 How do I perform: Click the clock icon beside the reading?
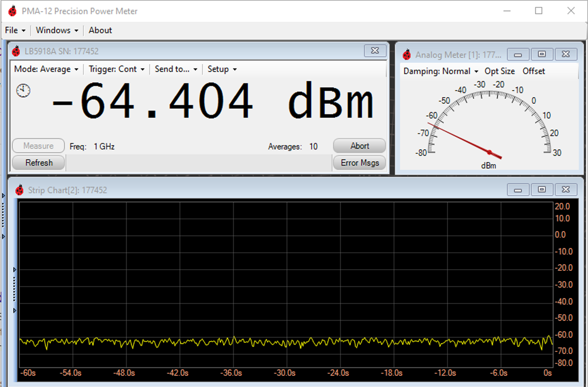pos(23,90)
